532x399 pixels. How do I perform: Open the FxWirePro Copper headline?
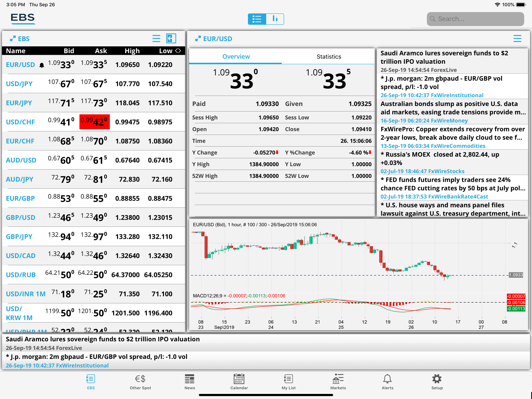click(452, 137)
